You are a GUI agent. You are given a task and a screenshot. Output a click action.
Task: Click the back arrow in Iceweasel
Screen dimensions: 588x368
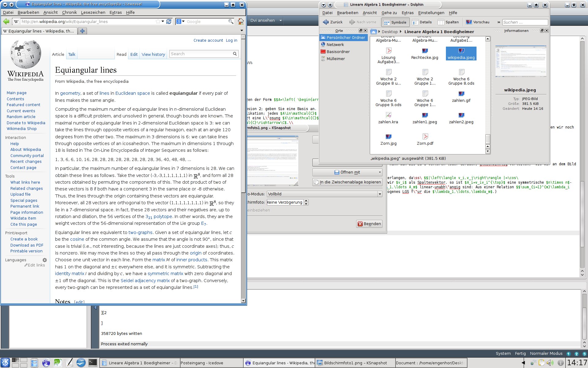point(6,21)
